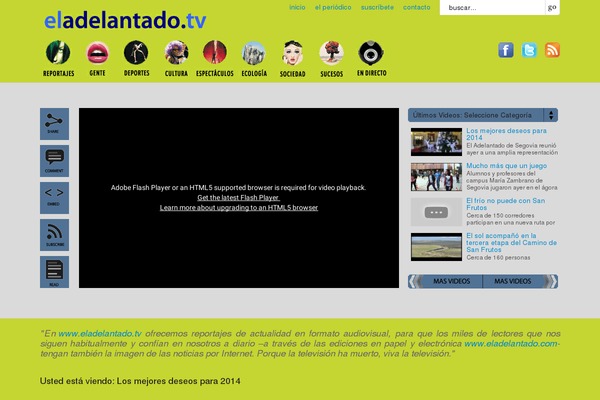Click the Subscribe sidebar button

tap(54, 235)
